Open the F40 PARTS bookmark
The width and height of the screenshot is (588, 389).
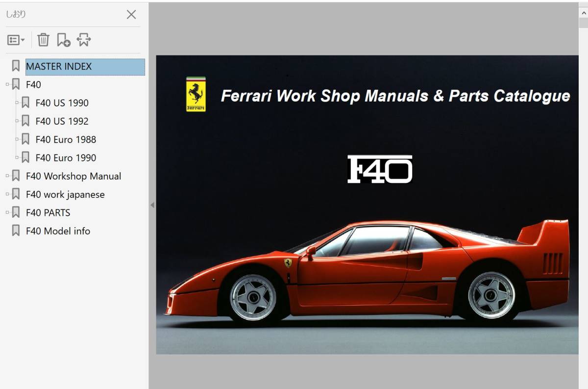click(48, 213)
